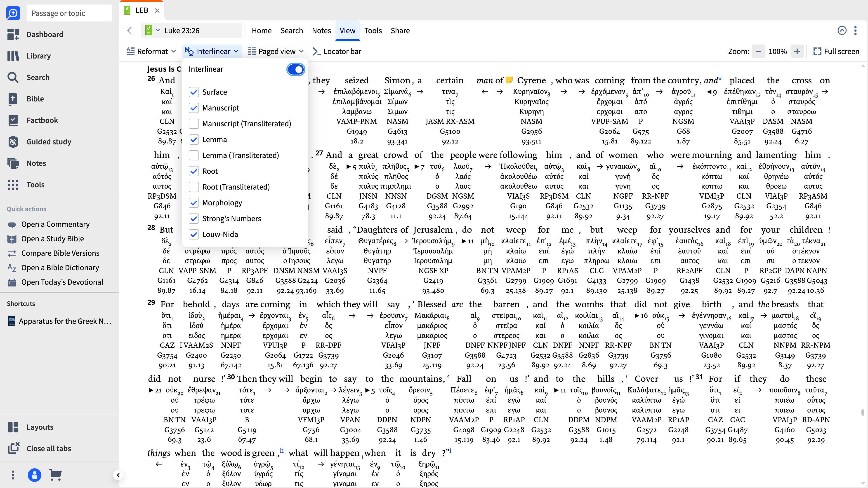Viewport: 868px width, 488px height.
Task: Open the Layouts icon
Action: 13,427
